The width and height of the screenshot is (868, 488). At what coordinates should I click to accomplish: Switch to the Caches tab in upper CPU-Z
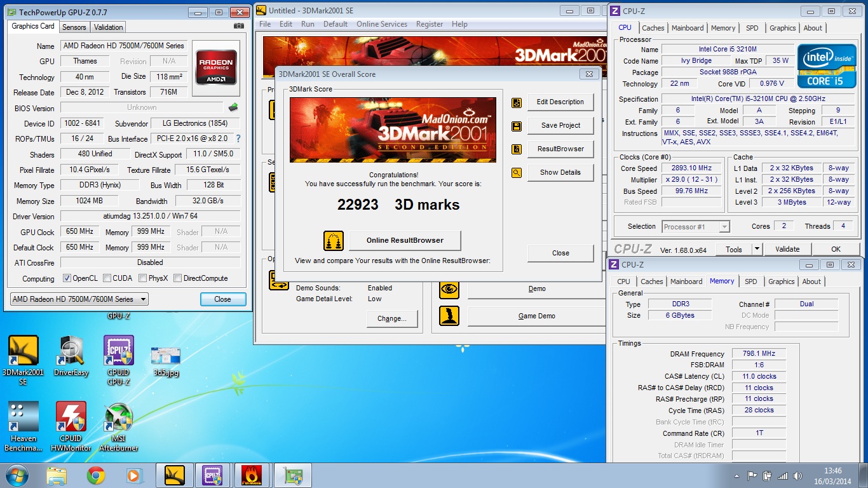653,28
